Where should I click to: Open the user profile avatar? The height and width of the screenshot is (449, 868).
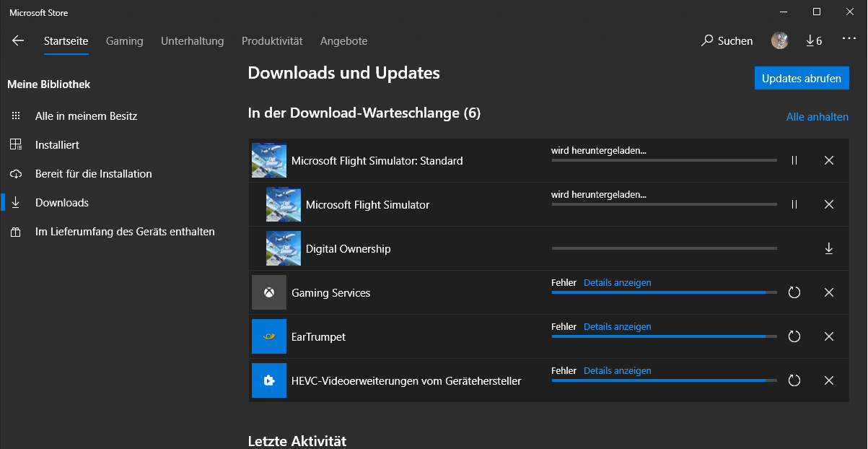779,40
